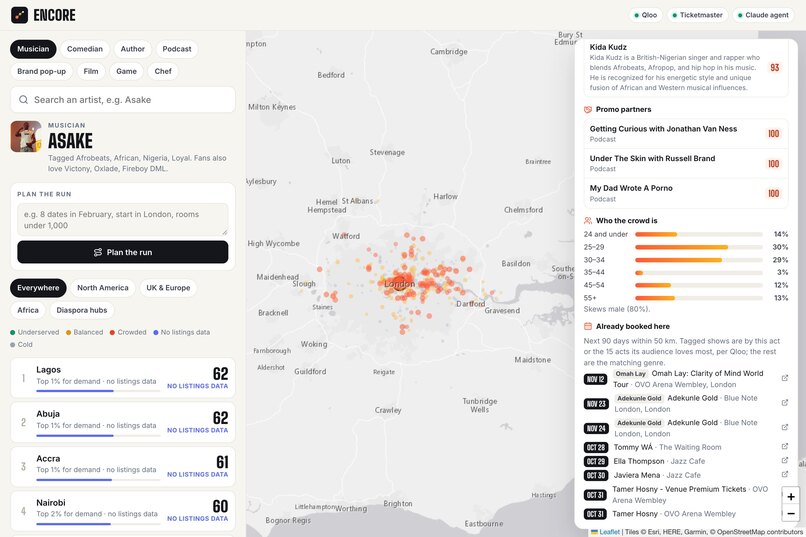
Task: Click the Plan the run button
Action: click(123, 252)
